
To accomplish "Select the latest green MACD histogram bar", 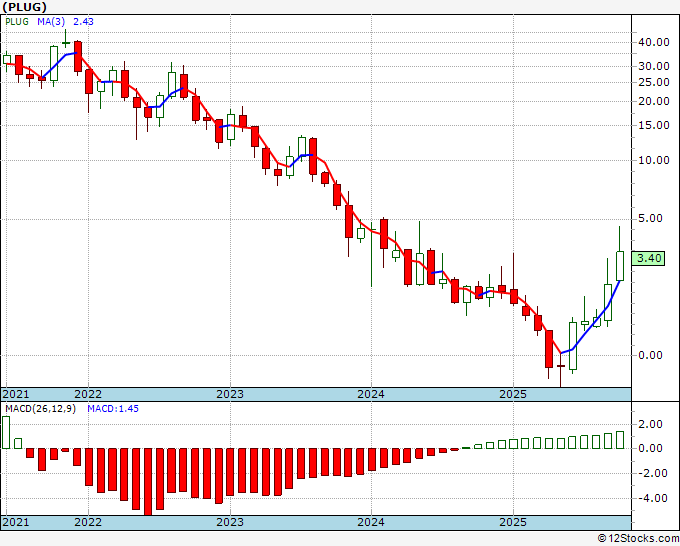I will 620,440.
